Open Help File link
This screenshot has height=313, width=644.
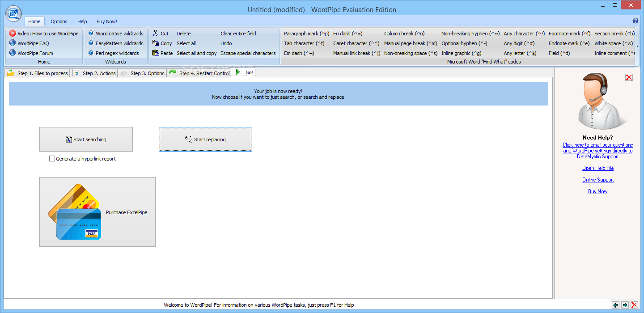click(598, 168)
